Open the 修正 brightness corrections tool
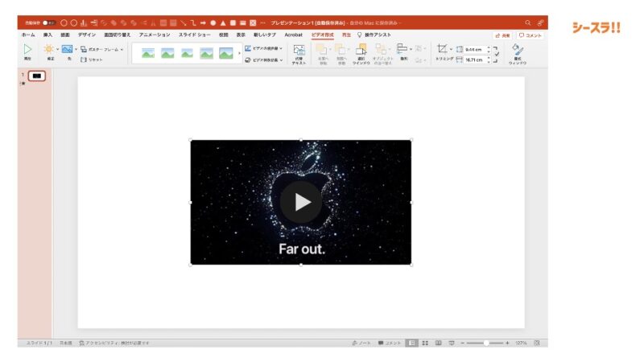 (x=49, y=52)
